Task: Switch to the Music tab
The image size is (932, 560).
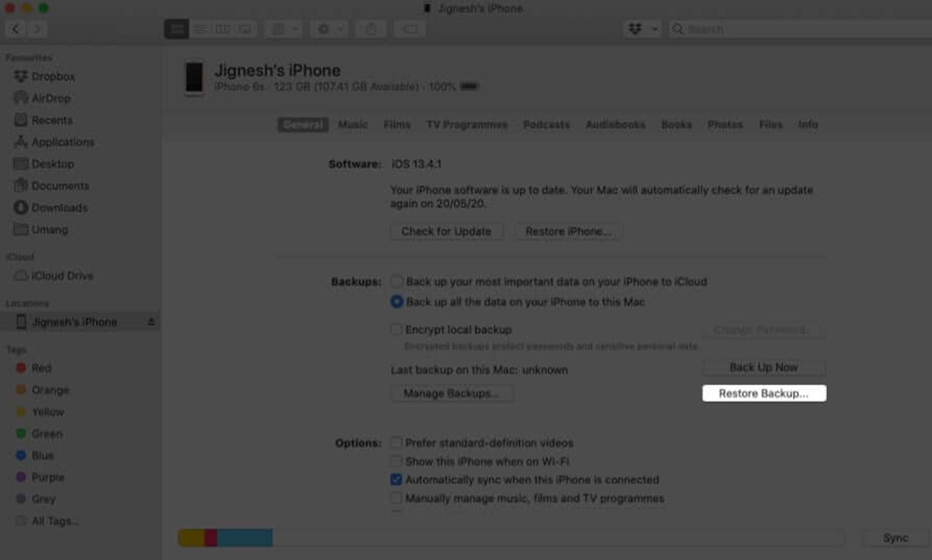Action: [352, 125]
